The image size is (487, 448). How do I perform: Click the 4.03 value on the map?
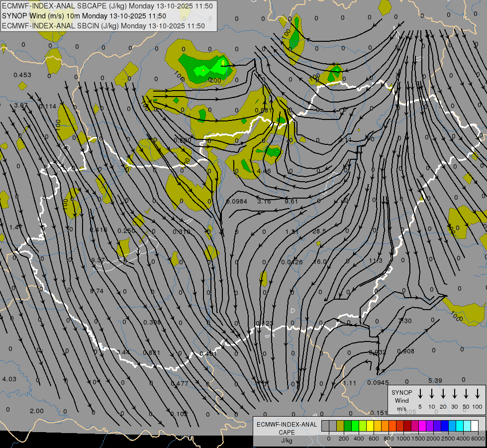(9, 379)
